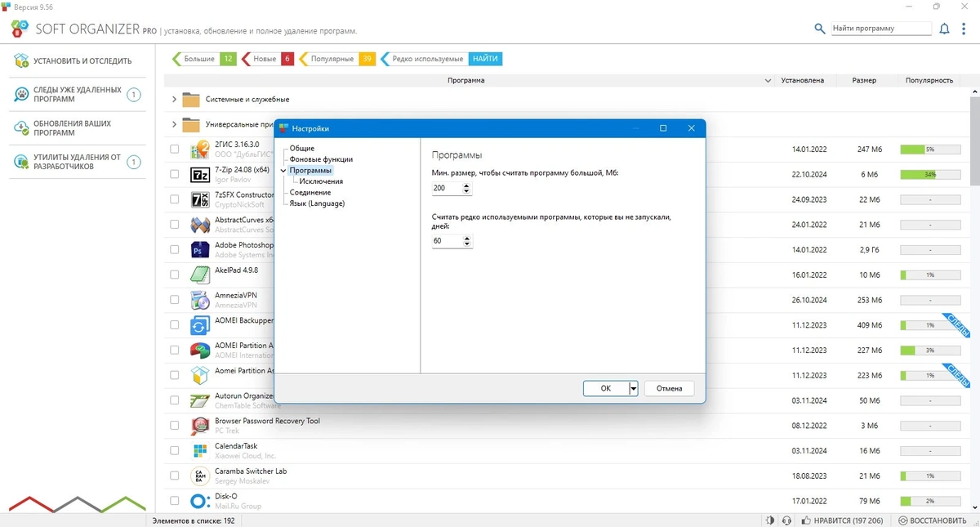Select Соединение in settings tree
The image size is (980, 527).
(310, 192)
